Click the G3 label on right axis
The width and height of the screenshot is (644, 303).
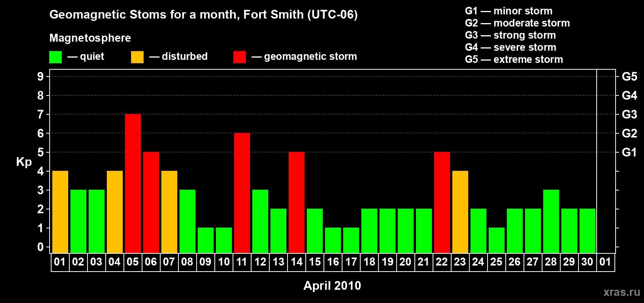pyautogui.click(x=630, y=114)
